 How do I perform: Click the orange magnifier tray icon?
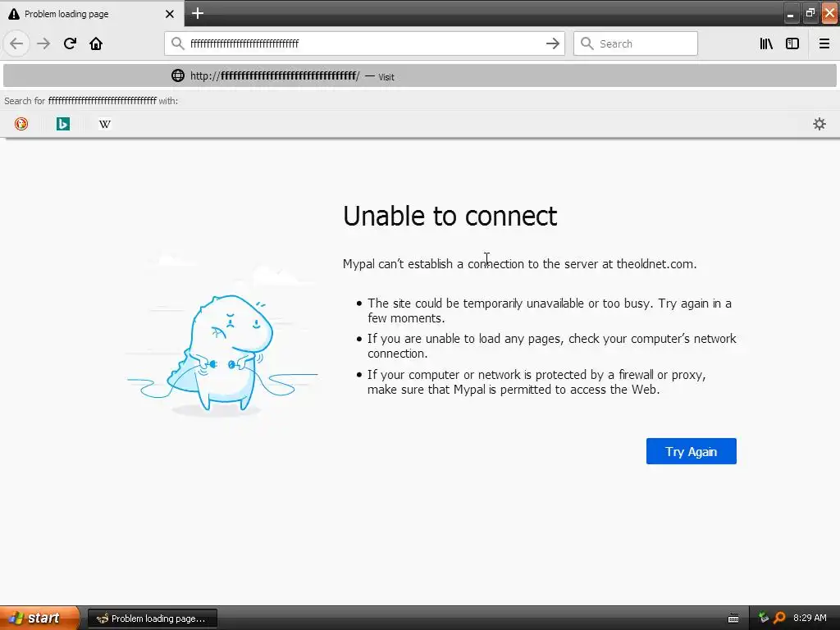click(779, 618)
